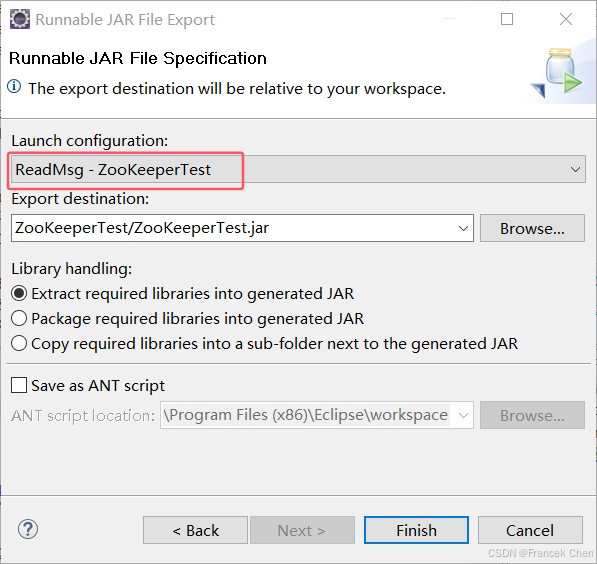Screen dimensions: 597x564
Task: Click the blue information icon by the workspace message
Action: click(14, 87)
